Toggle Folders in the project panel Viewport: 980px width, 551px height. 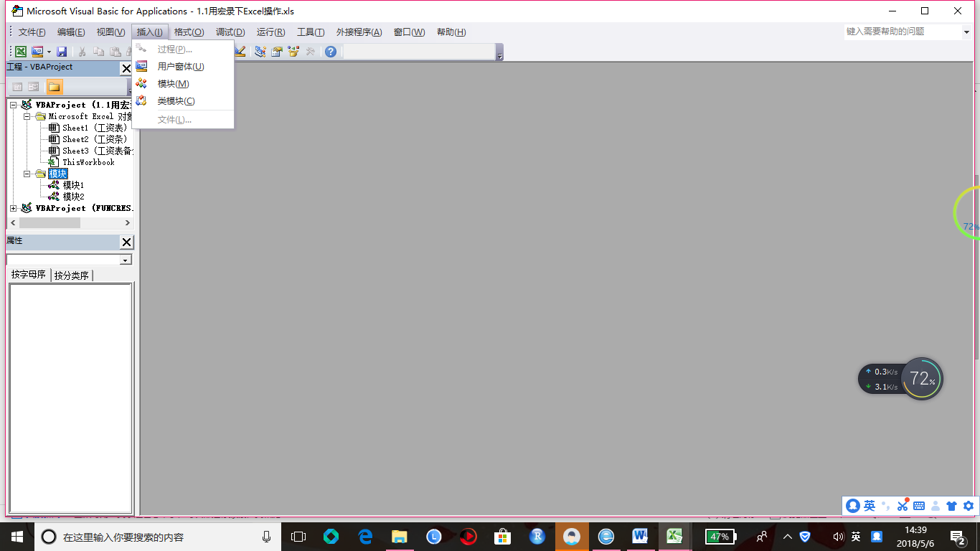pyautogui.click(x=54, y=87)
